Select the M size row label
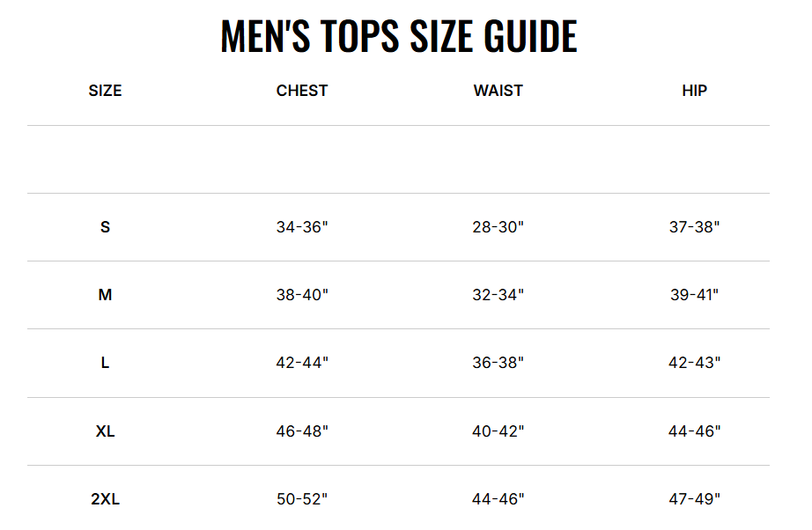 click(105, 295)
